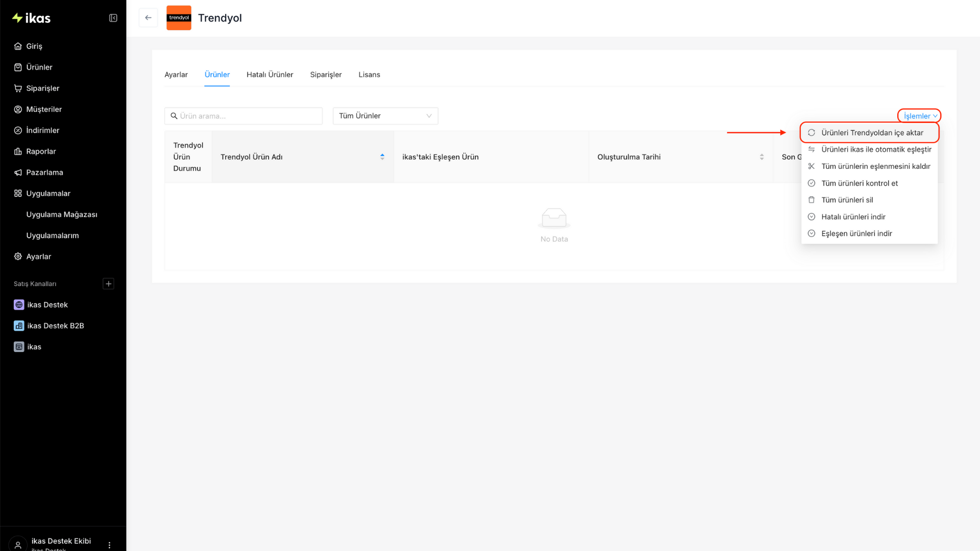Choose Tüm ürünlerin eşlenmesini kaldır
This screenshot has height=551, width=980.
(x=869, y=166)
